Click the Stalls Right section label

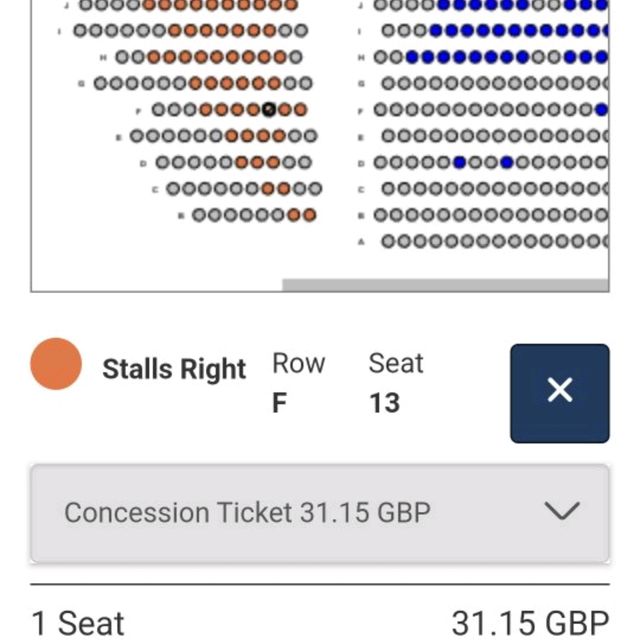click(x=174, y=369)
